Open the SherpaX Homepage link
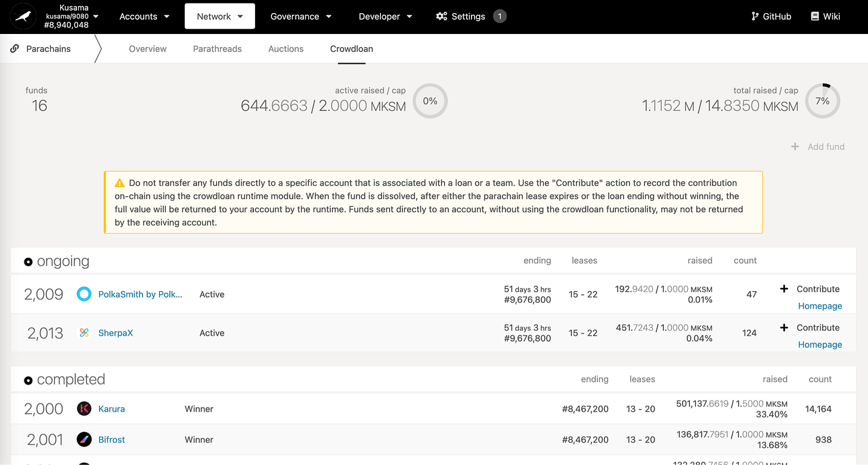The image size is (868, 465). 820,345
